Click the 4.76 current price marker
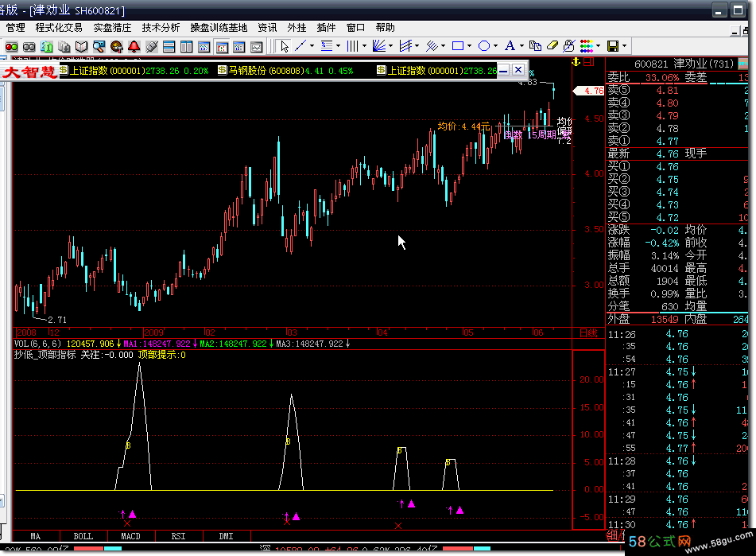Image resolution: width=756 pixels, height=556 pixels. [x=588, y=91]
